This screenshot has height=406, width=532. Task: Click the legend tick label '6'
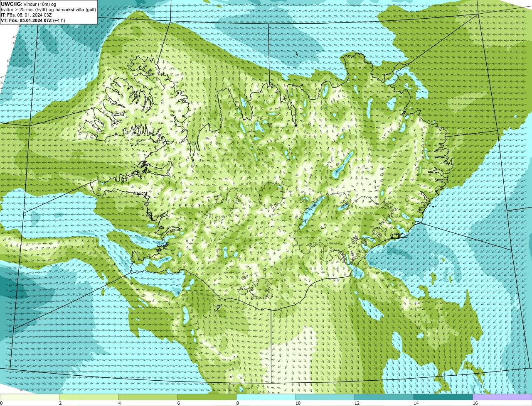[178, 403]
